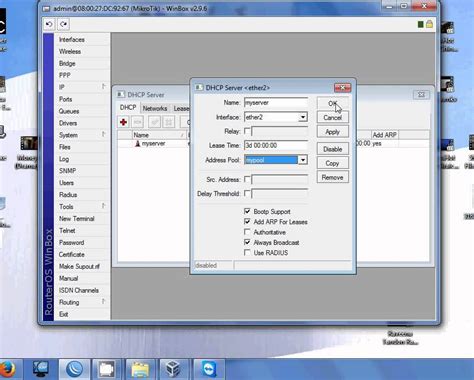Uncheck Add ARP For Leases

click(x=247, y=222)
